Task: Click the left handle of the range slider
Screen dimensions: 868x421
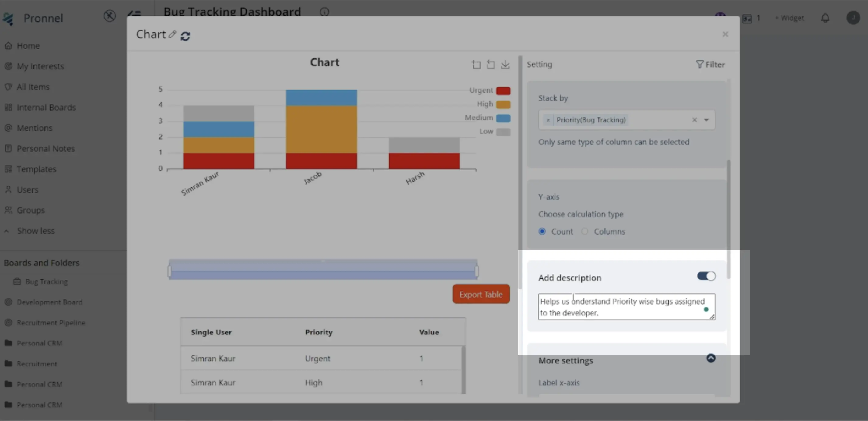Action: pos(170,271)
